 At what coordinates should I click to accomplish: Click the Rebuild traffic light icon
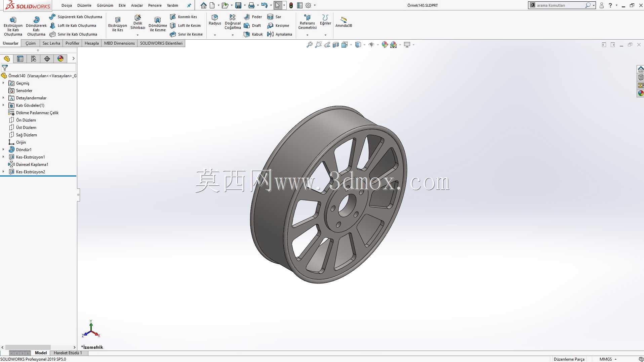[291, 5]
